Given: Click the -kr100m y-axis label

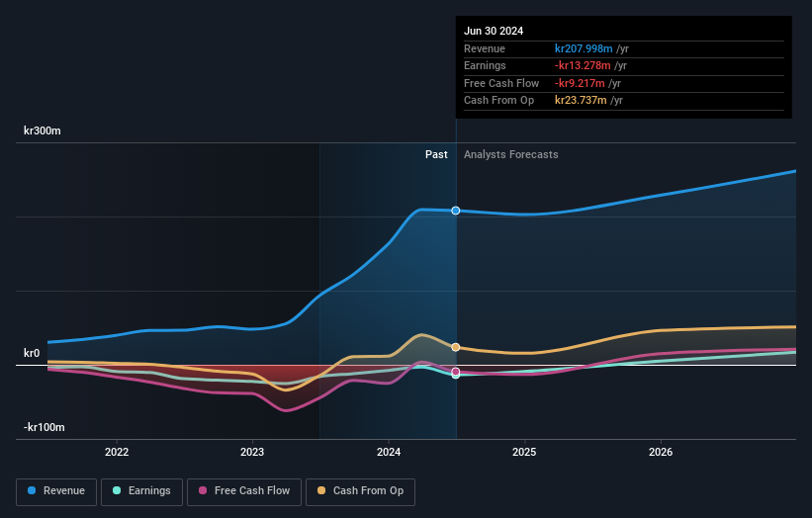Looking at the screenshot, I should [45, 427].
